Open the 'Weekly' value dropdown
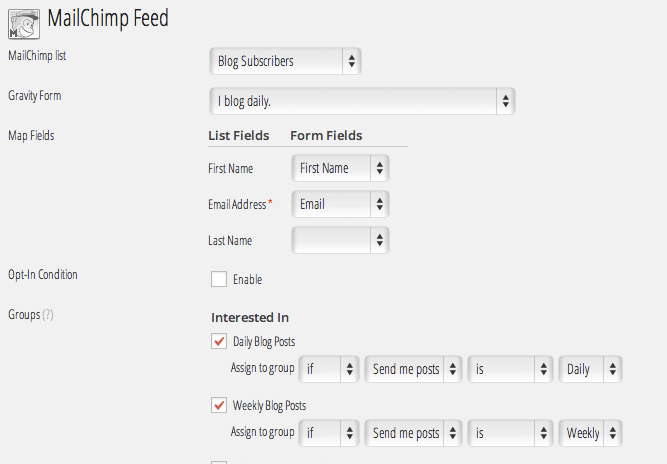Screen dimensions: 667x464 pos(590,433)
